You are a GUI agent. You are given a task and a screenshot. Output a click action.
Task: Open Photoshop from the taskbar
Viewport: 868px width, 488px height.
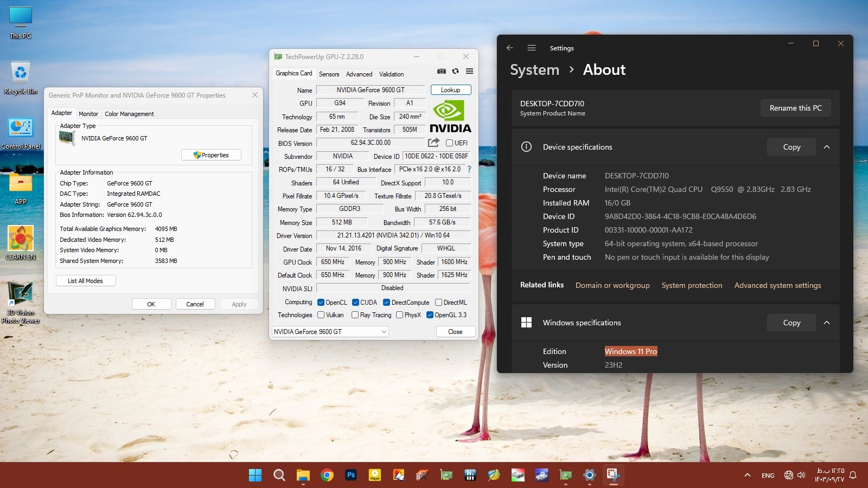coord(351,475)
